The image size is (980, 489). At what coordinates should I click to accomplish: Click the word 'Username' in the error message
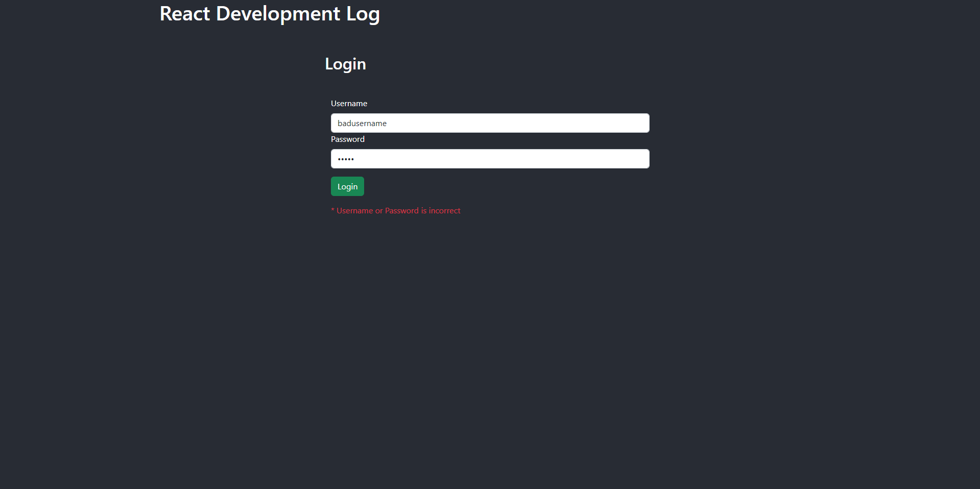pos(354,211)
